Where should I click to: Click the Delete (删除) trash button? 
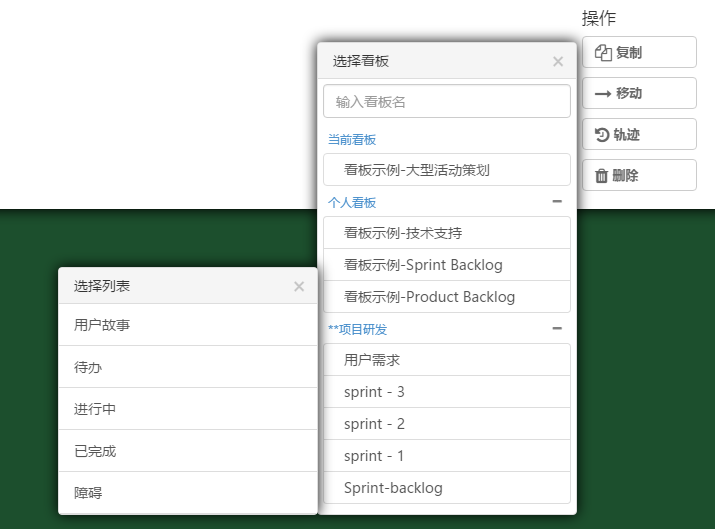click(x=638, y=175)
